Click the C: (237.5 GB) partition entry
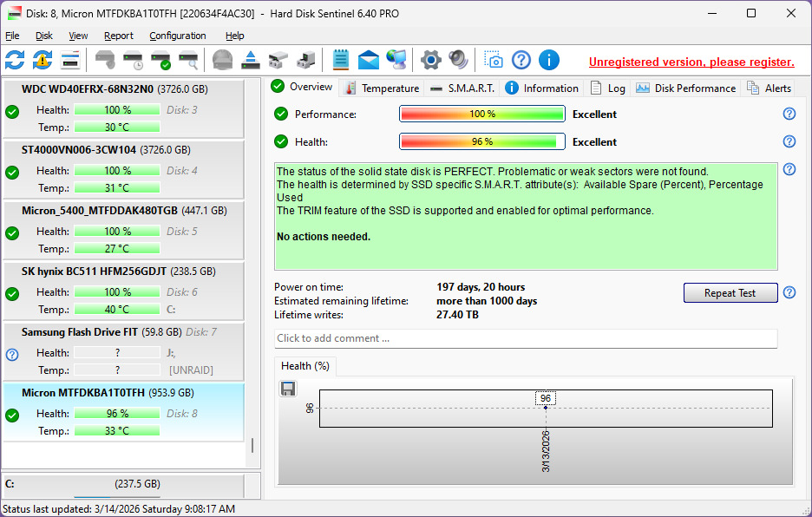 pyautogui.click(x=123, y=486)
